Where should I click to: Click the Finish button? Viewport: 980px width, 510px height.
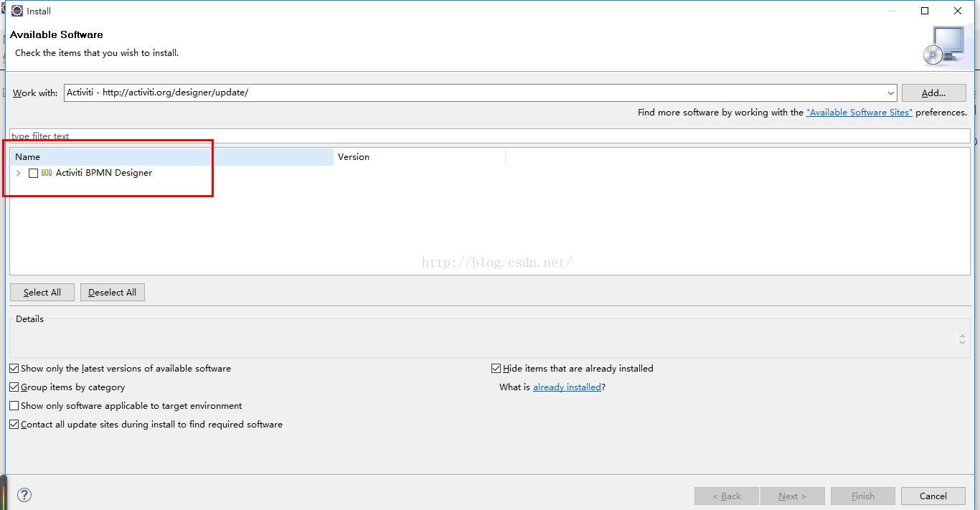[863, 496]
